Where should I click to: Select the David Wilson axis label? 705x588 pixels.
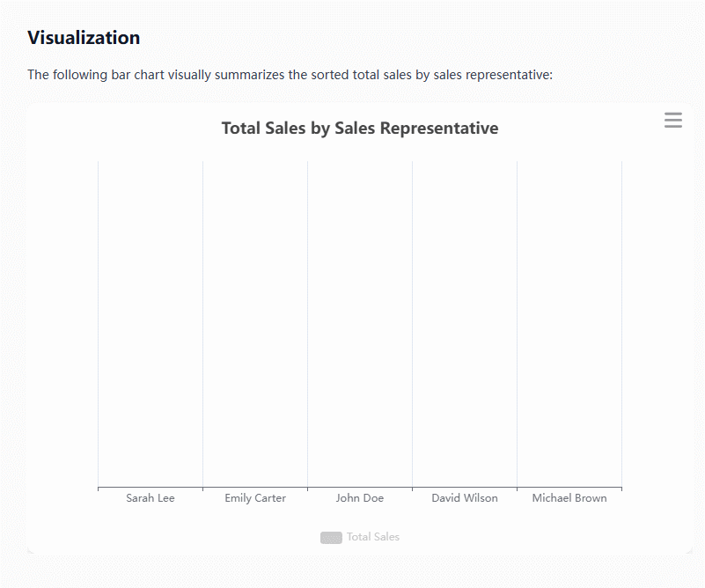tap(465, 498)
